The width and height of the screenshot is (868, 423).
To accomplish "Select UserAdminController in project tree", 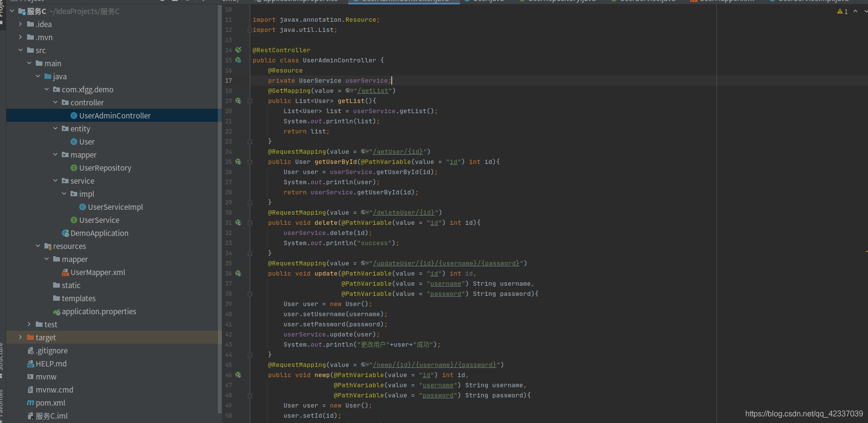I will tap(111, 116).
